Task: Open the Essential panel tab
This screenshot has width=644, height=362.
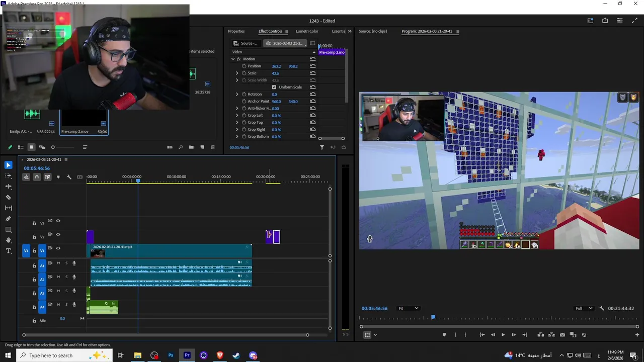Action: pyautogui.click(x=339, y=31)
